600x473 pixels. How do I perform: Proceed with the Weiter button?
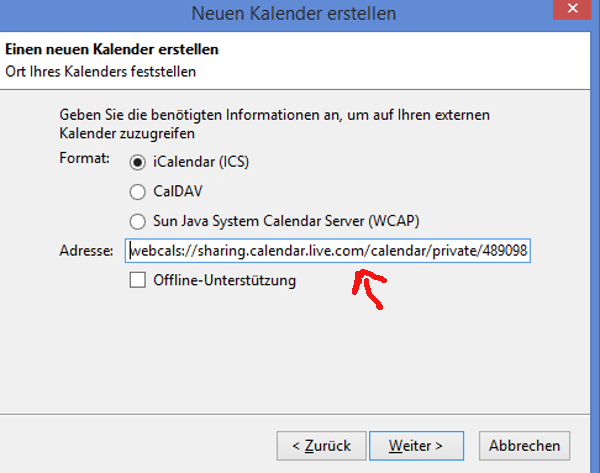(410, 444)
